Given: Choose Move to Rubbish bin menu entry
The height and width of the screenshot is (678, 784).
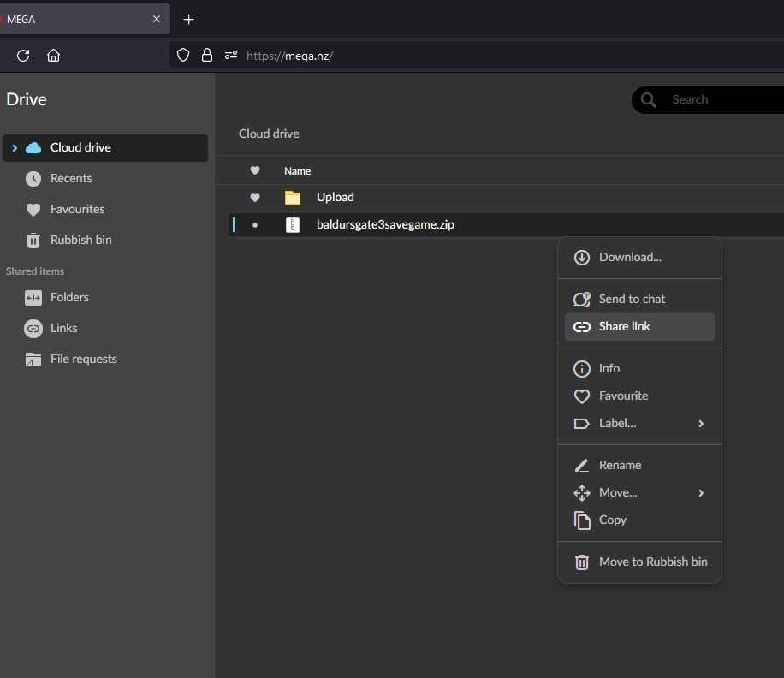Looking at the screenshot, I should tap(652, 562).
